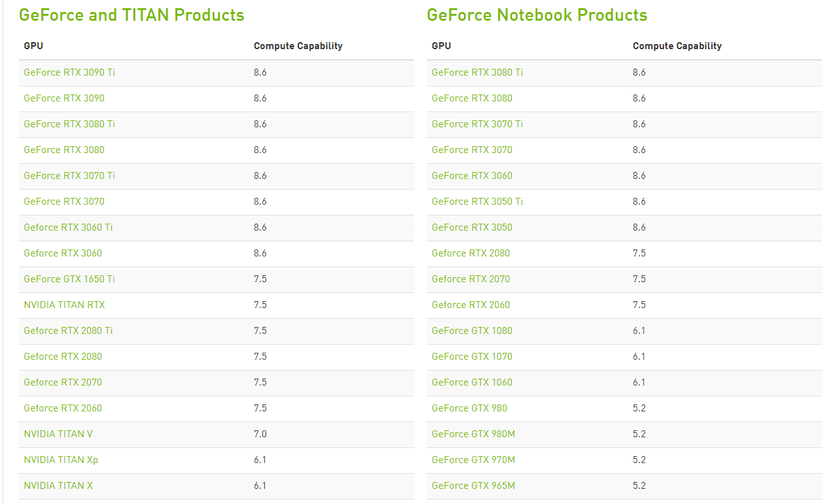Click GeForce RTX 3060 in the Notebook table

(x=472, y=176)
